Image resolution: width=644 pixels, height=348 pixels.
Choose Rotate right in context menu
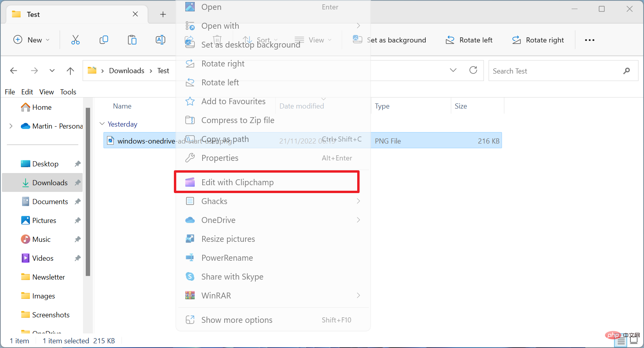[x=273, y=64]
